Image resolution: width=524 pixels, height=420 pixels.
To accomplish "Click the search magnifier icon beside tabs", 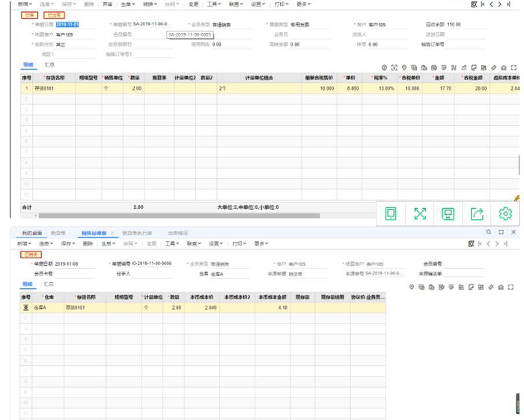I will (x=489, y=232).
